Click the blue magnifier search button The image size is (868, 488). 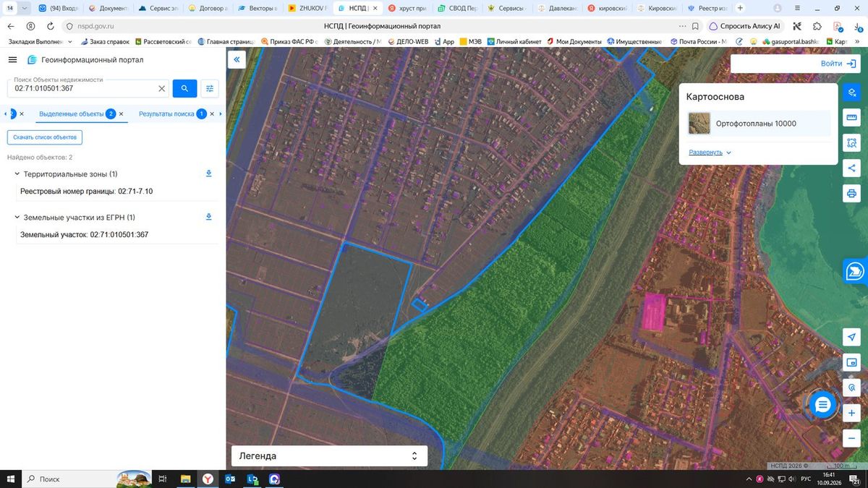click(x=184, y=88)
